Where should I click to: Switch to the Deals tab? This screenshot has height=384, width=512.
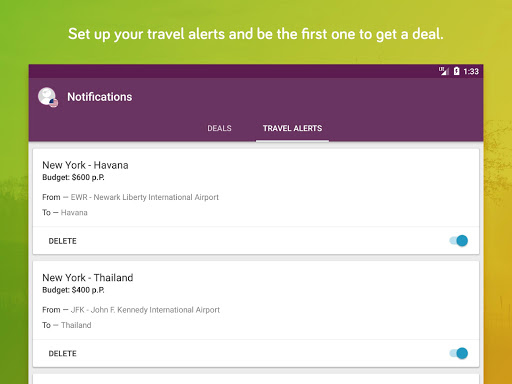point(219,128)
